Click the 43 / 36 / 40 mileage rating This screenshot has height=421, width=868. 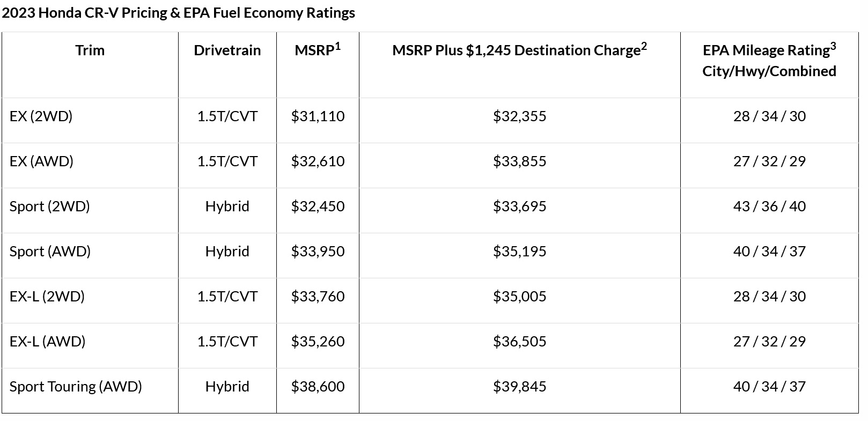[769, 206]
